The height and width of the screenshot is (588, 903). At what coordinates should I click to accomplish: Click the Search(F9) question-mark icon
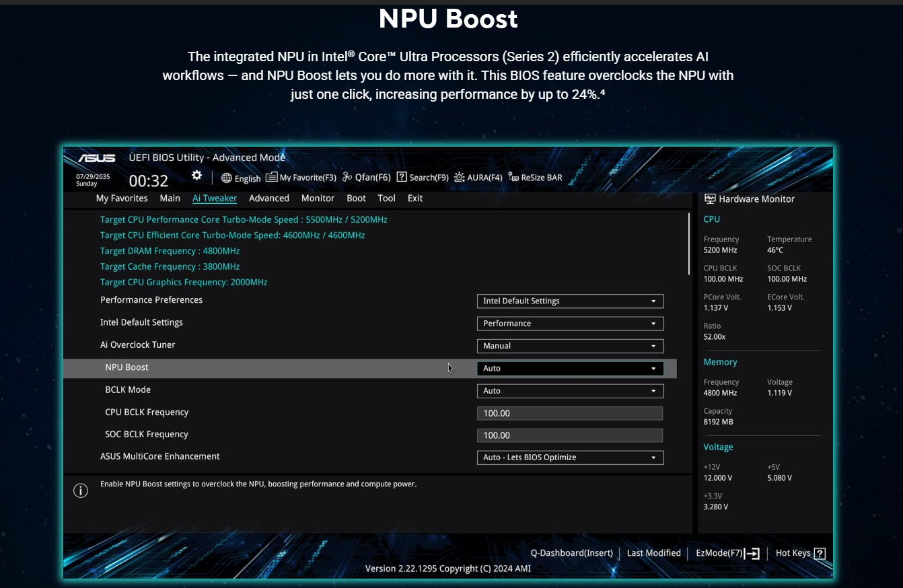(402, 177)
